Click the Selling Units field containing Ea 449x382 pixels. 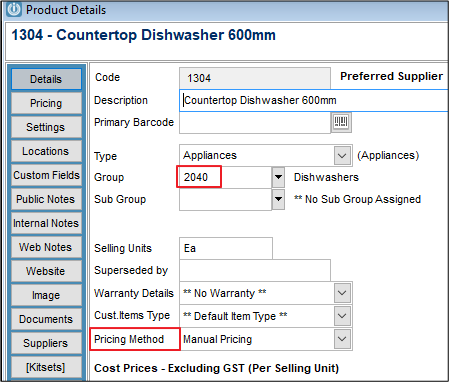click(x=226, y=248)
